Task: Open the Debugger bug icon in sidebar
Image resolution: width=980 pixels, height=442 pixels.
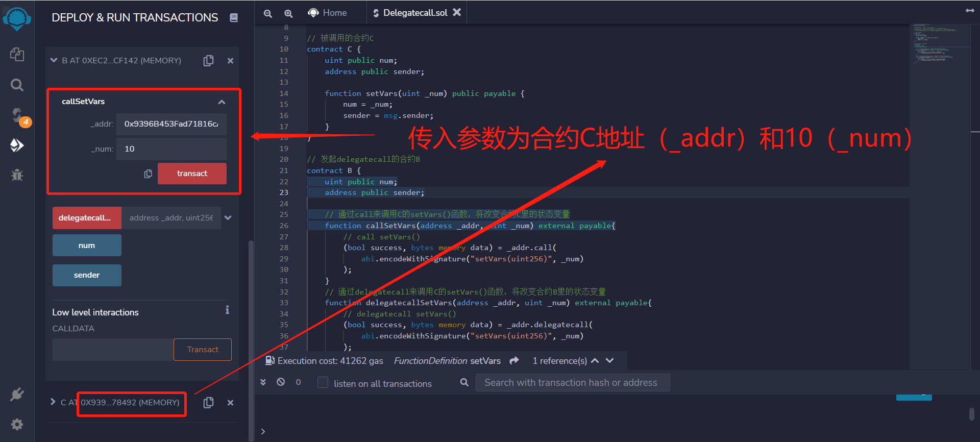Action: (x=17, y=175)
